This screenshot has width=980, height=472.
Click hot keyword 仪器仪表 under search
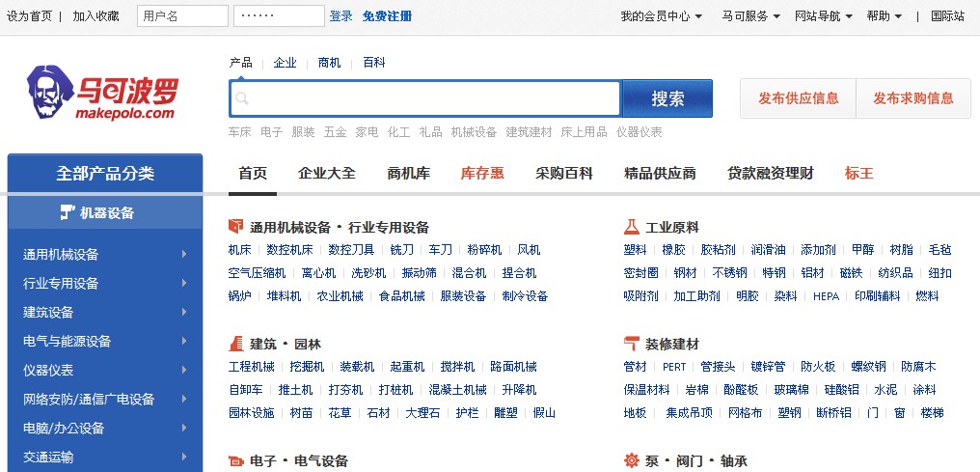(639, 132)
